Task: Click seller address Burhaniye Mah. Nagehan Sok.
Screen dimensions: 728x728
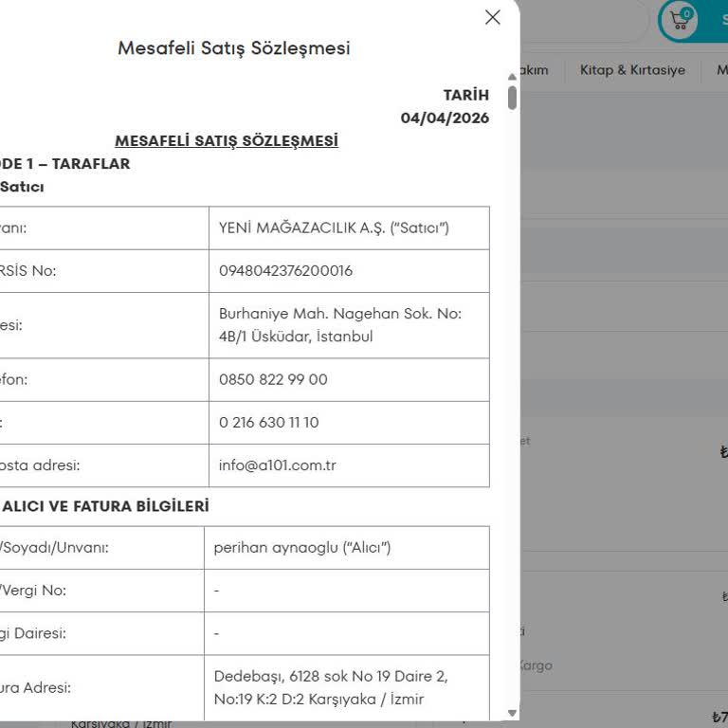Action: click(340, 325)
